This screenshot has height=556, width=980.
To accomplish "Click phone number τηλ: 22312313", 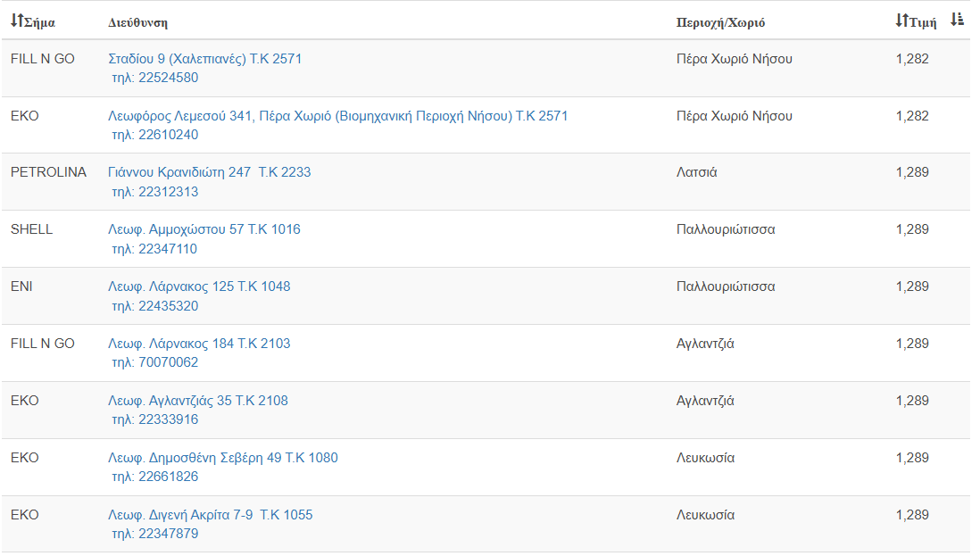I will (x=155, y=192).
